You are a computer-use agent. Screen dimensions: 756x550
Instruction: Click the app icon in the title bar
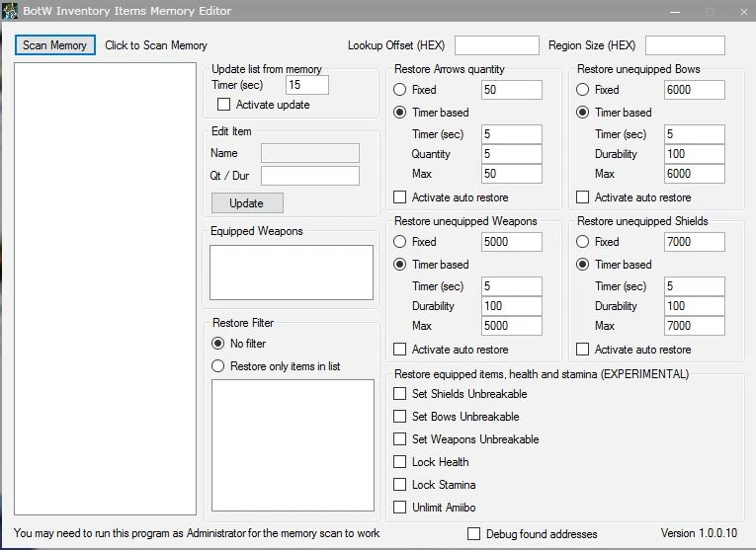[10, 11]
